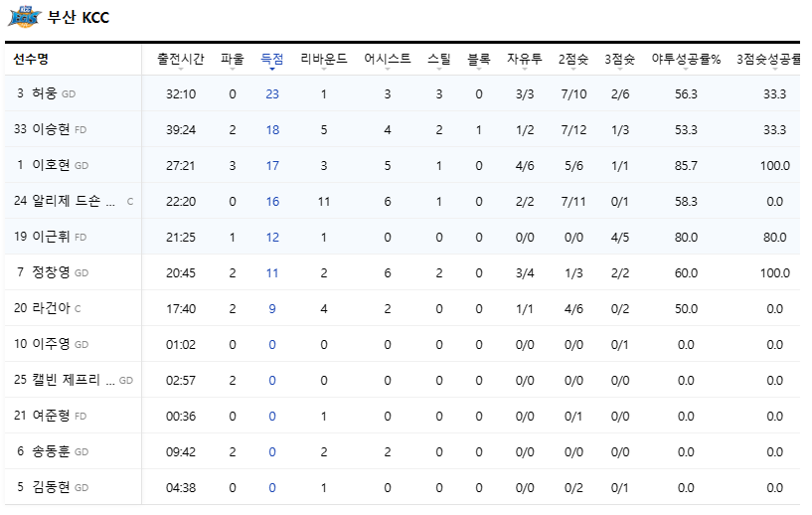Open player 여준형 profile
This screenshot has width=812, height=515.
coord(51,416)
